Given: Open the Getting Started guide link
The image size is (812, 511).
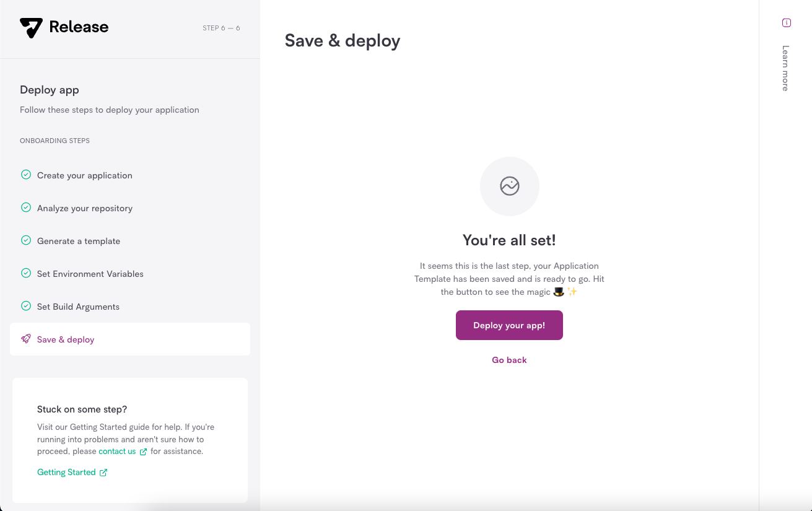Looking at the screenshot, I should [x=66, y=473].
